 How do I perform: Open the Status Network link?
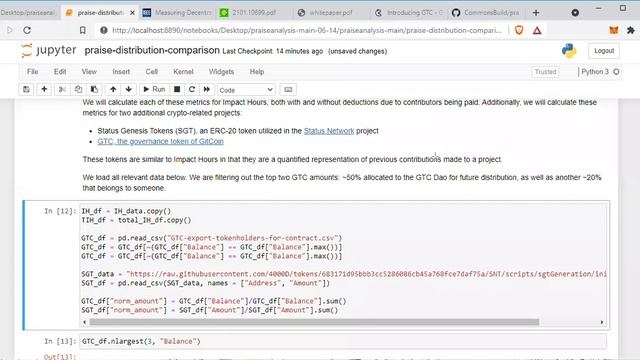pos(329,131)
